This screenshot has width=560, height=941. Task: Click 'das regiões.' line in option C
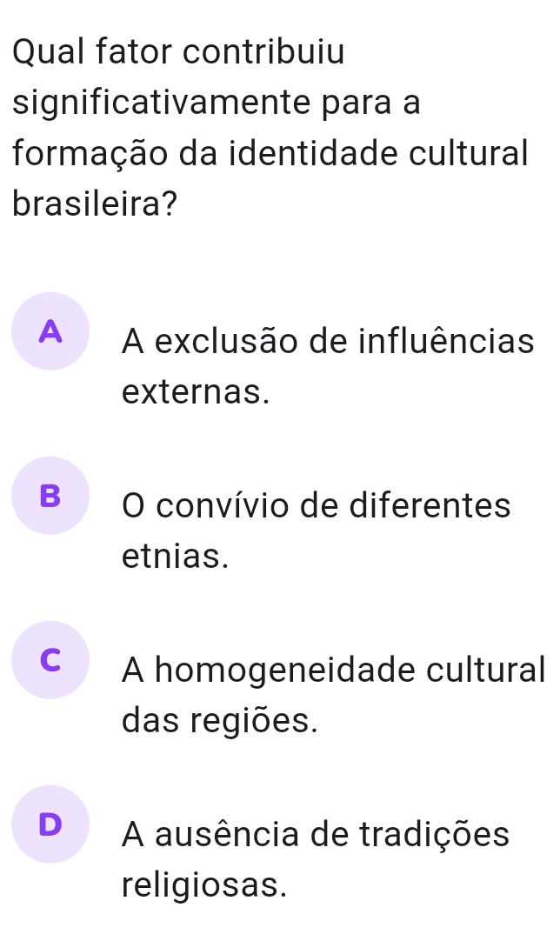(219, 721)
